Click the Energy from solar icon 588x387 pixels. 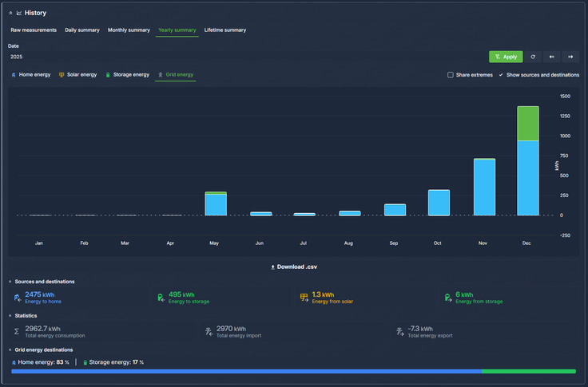tap(304, 298)
